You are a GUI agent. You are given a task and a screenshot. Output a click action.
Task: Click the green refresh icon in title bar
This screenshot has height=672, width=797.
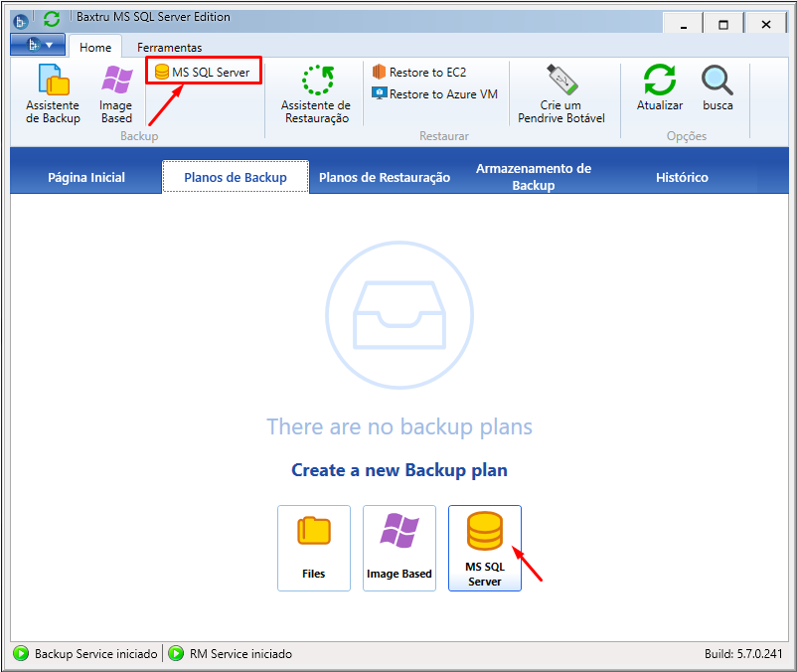point(52,19)
